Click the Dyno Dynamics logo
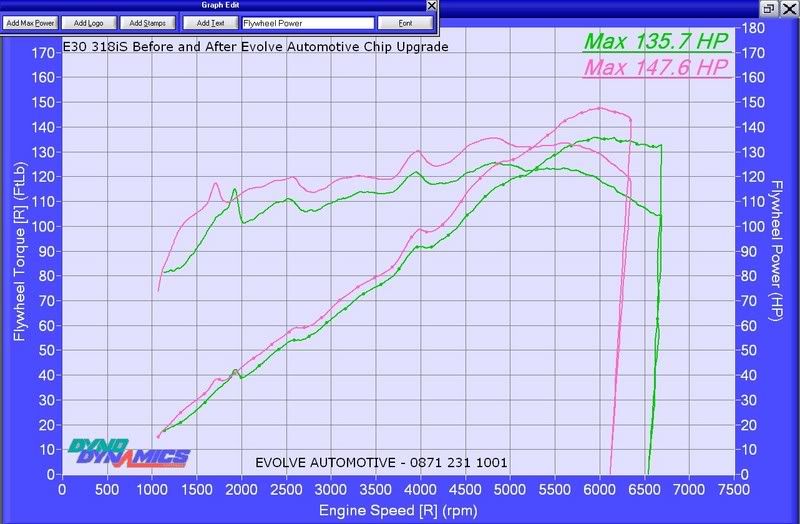 (129, 453)
